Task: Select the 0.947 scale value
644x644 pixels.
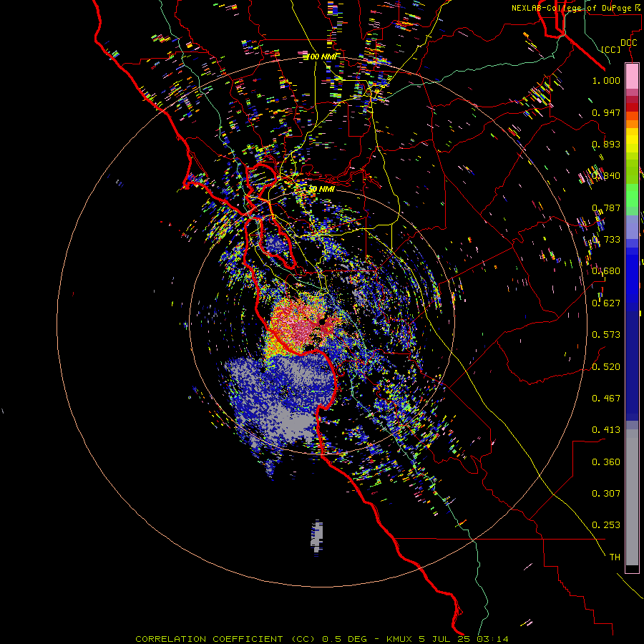Action: click(x=606, y=112)
